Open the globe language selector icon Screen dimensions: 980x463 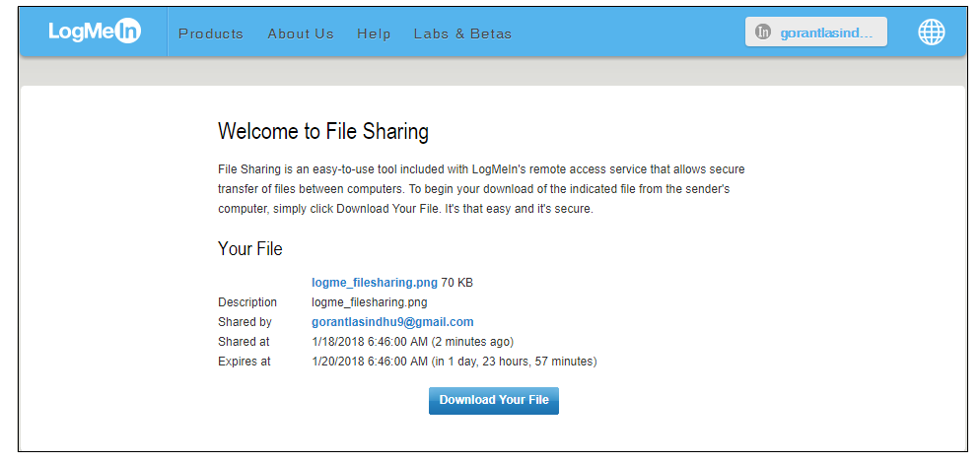coord(932,32)
